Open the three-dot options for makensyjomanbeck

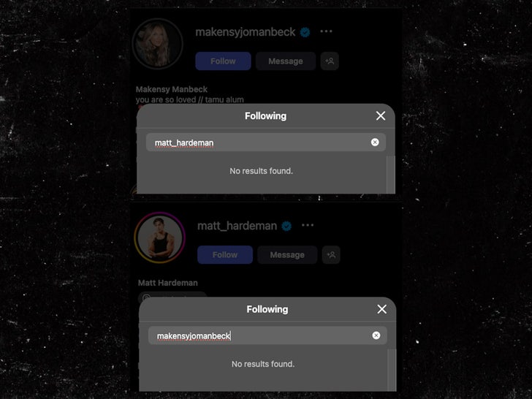pyautogui.click(x=326, y=31)
